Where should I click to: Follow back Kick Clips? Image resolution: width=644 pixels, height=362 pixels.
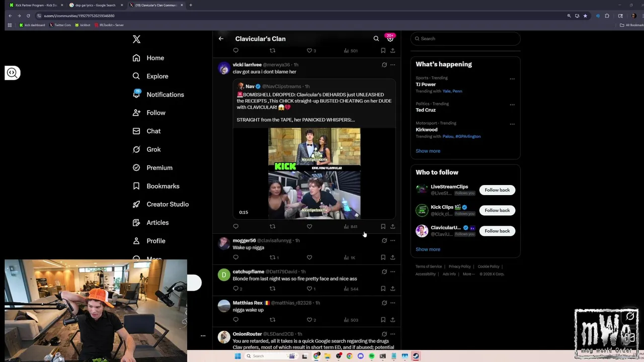coord(497,210)
